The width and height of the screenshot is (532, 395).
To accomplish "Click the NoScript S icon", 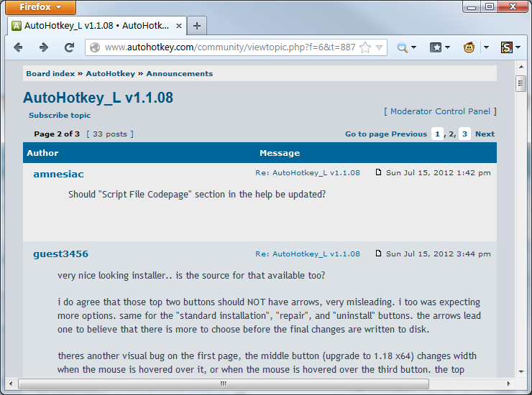I will 507,47.
